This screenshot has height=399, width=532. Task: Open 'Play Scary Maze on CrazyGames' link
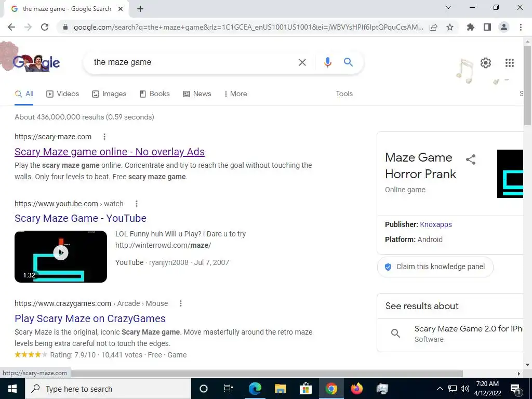(x=90, y=318)
